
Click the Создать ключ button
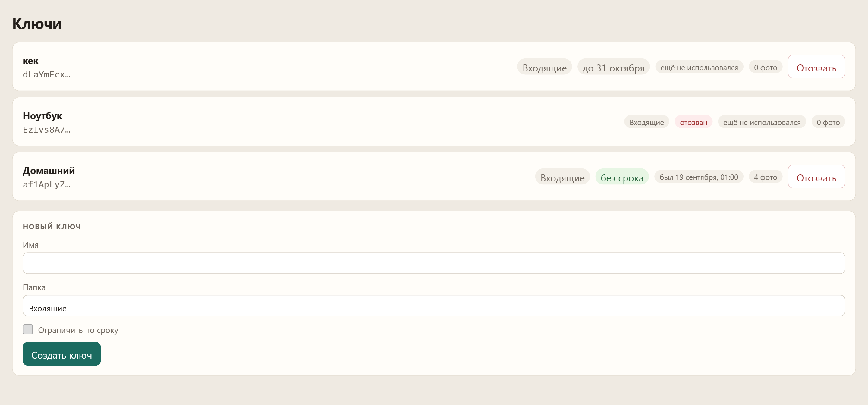(x=62, y=354)
